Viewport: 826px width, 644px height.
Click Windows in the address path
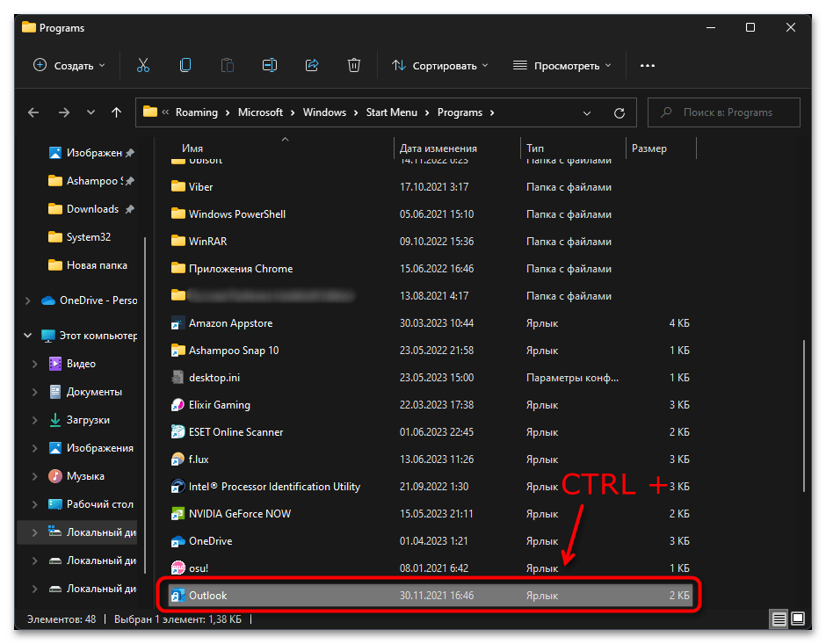pyautogui.click(x=324, y=112)
